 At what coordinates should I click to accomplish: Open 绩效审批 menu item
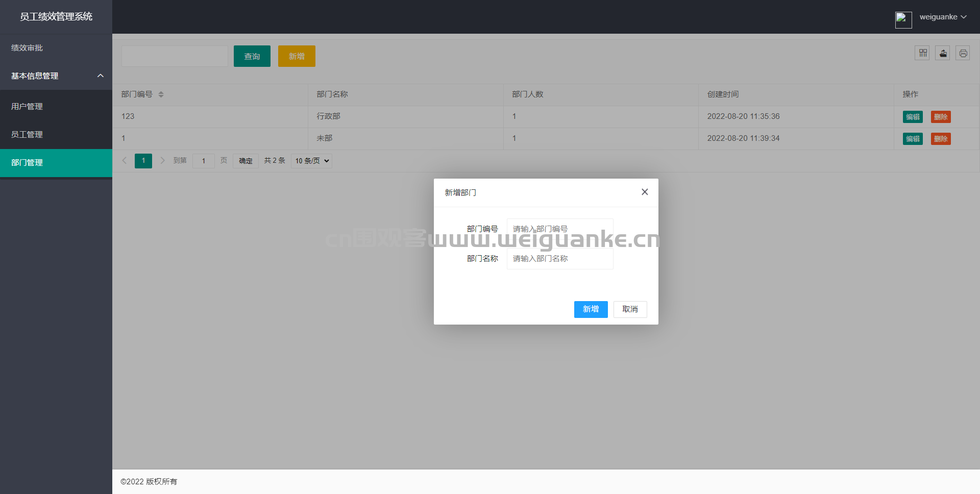click(x=56, y=48)
